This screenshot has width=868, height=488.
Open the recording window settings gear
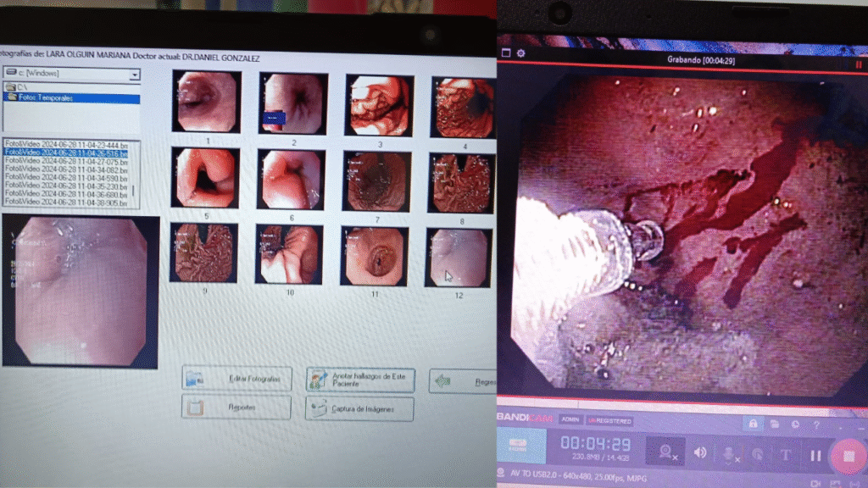[x=521, y=53]
